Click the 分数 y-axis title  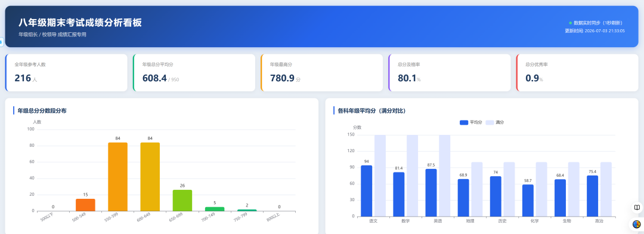tap(357, 128)
